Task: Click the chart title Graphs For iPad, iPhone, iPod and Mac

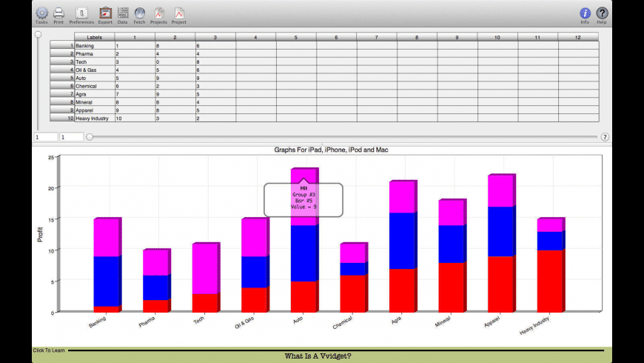Action: (331, 150)
